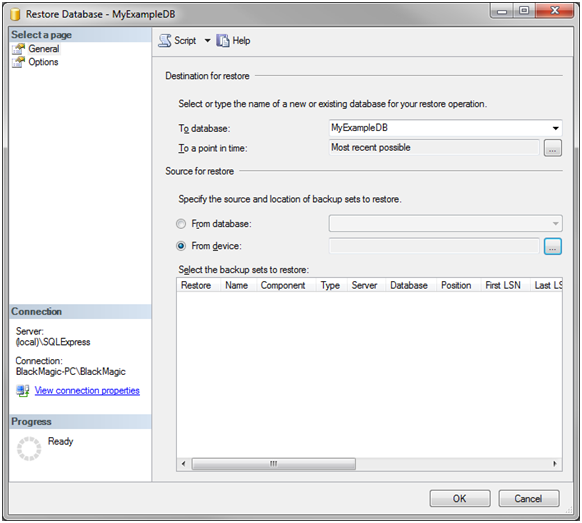Click the OK button
This screenshot has width=582, height=523.
[460, 499]
